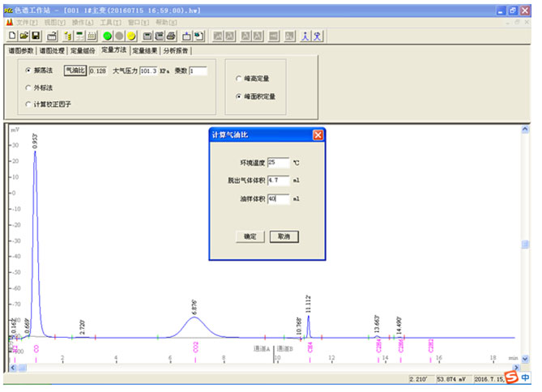Click the 环境温度 input field
The width and height of the screenshot is (542, 392).
(277, 162)
